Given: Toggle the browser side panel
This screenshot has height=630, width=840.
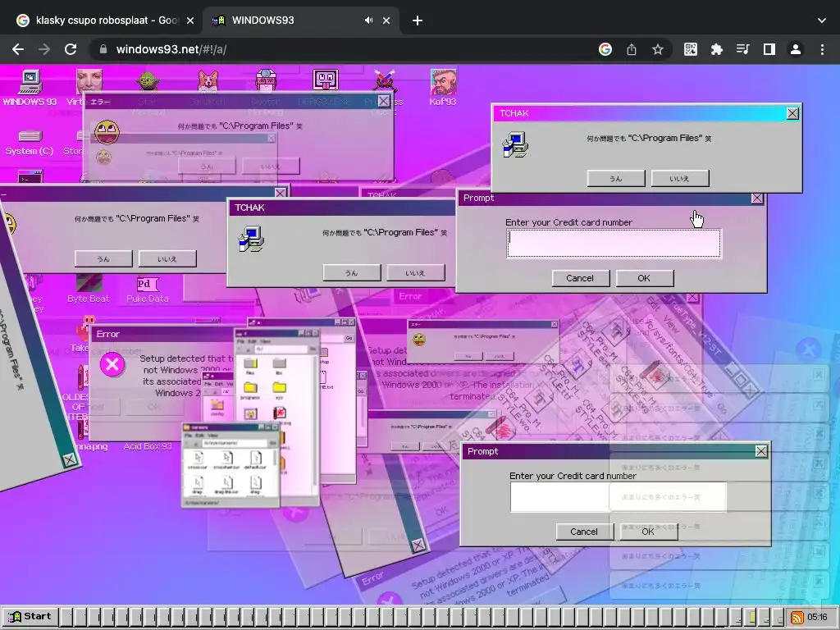Looking at the screenshot, I should [769, 49].
